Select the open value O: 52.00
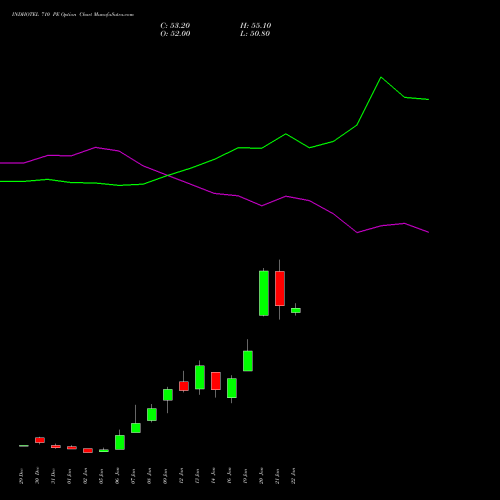Image resolution: width=500 pixels, height=500 pixels. 175,34
